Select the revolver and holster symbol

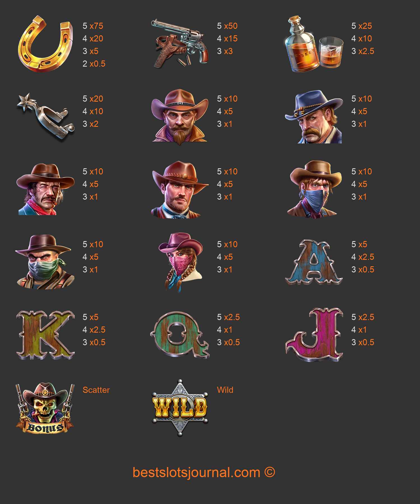tap(180, 44)
